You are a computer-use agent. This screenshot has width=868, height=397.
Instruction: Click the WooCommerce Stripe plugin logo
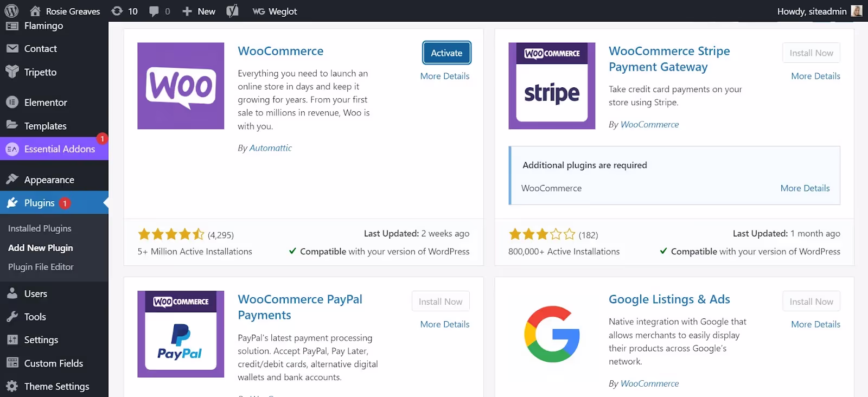coord(552,86)
